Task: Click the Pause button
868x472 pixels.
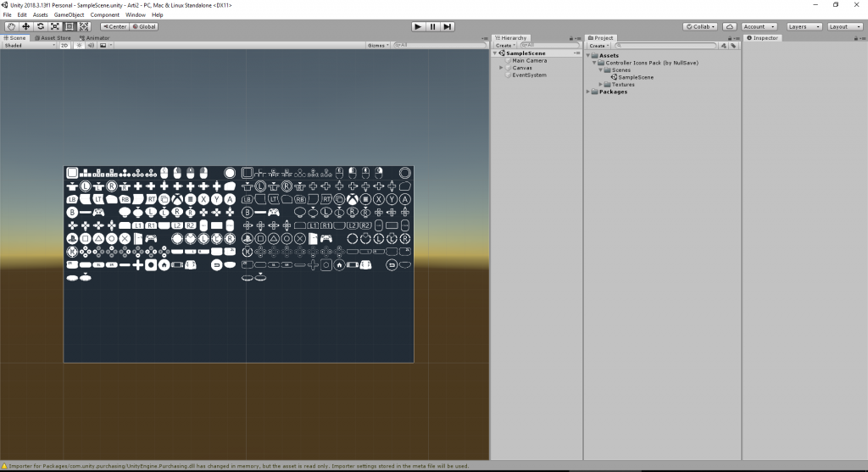Action: (x=432, y=26)
